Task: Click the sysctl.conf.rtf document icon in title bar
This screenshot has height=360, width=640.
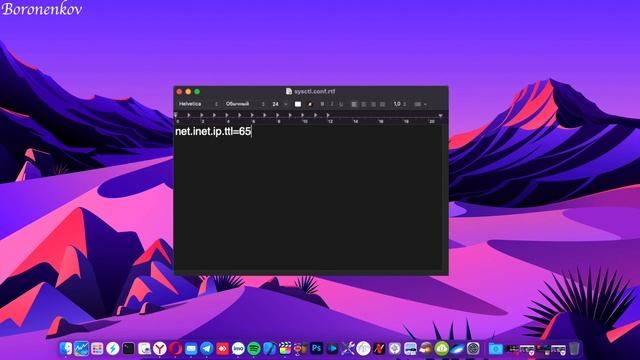Action: (289, 91)
